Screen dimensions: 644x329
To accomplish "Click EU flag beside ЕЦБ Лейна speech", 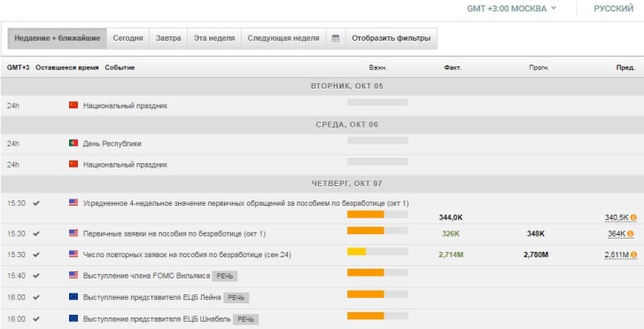I will click(x=74, y=296).
